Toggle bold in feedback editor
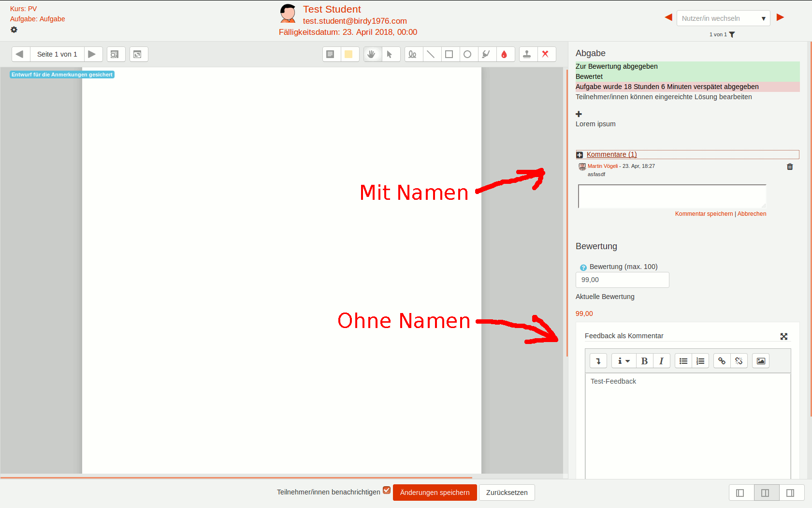The width and height of the screenshot is (812, 508). 644,361
